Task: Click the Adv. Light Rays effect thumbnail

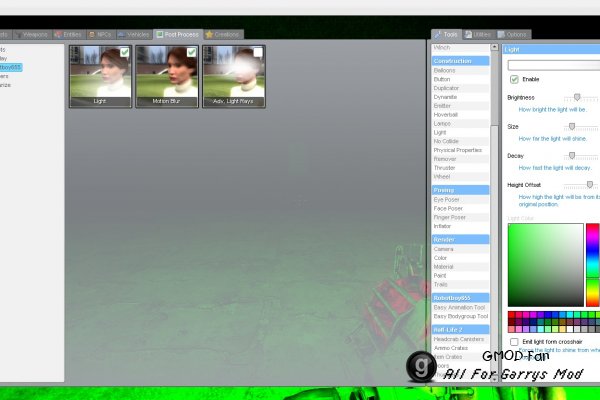Action: tap(234, 75)
